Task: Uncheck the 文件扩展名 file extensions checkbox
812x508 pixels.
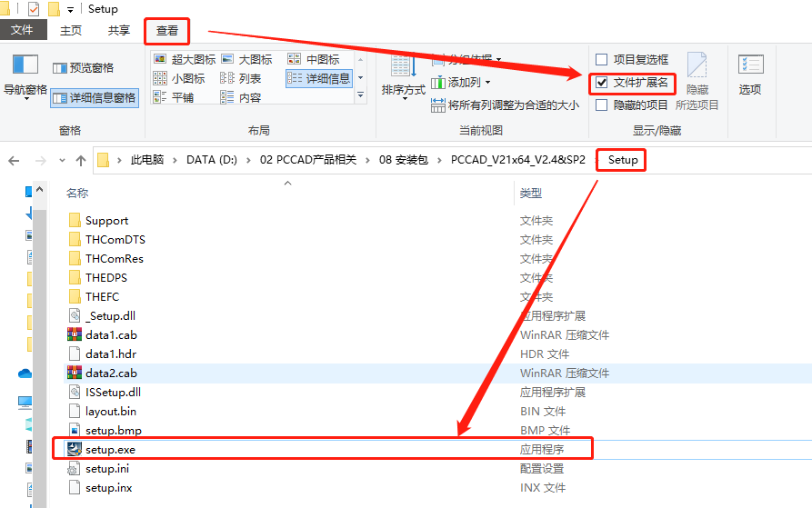Action: point(602,83)
